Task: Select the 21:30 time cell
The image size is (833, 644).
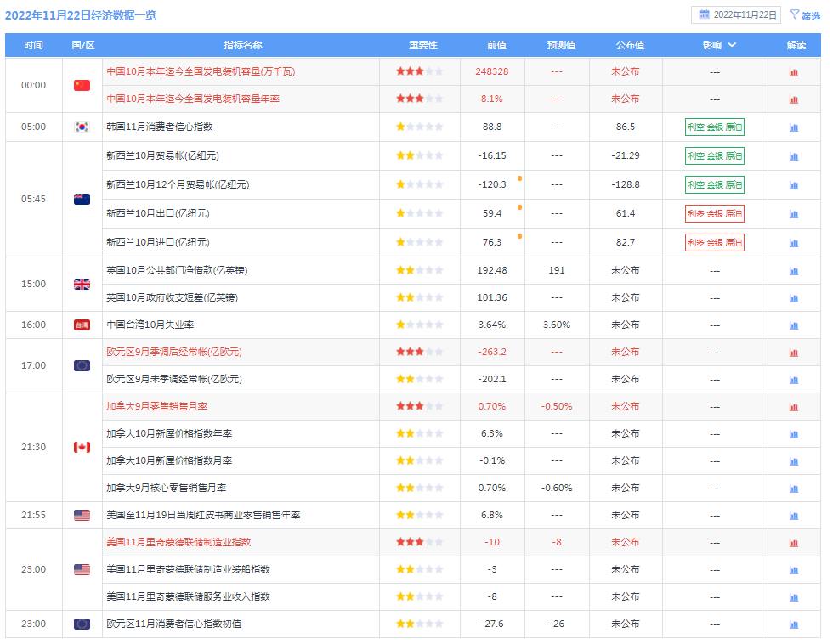Action: pos(33,447)
